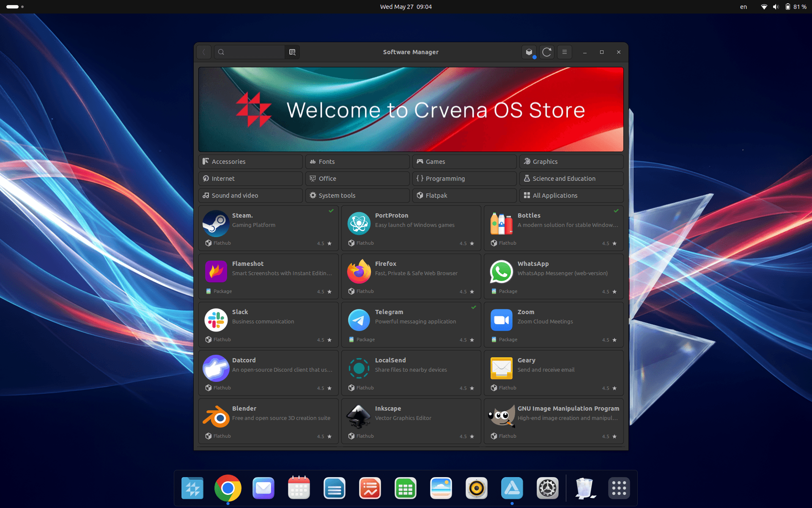812x508 pixels.
Task: Click 'Share files to nearby devices' text
Action: click(411, 370)
